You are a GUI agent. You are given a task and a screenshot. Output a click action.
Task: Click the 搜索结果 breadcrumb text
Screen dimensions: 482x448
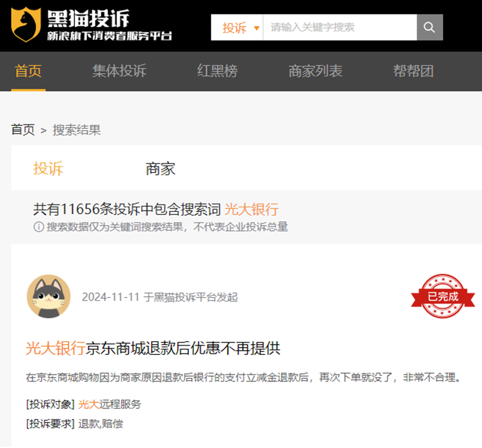77,130
